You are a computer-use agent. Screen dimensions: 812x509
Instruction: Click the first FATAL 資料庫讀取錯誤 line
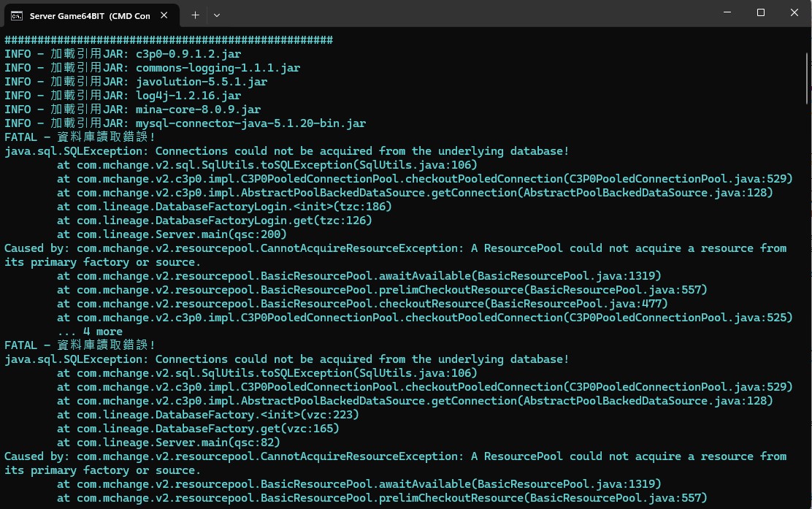80,137
